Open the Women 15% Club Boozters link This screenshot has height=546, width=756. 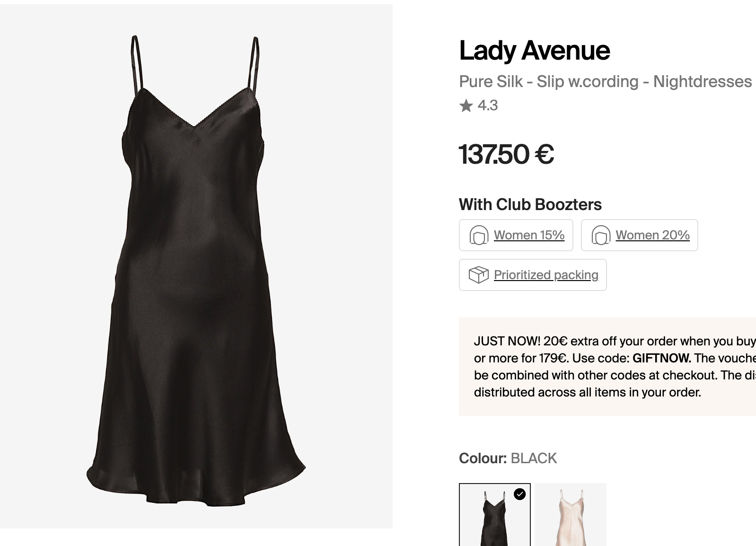pyautogui.click(x=529, y=235)
